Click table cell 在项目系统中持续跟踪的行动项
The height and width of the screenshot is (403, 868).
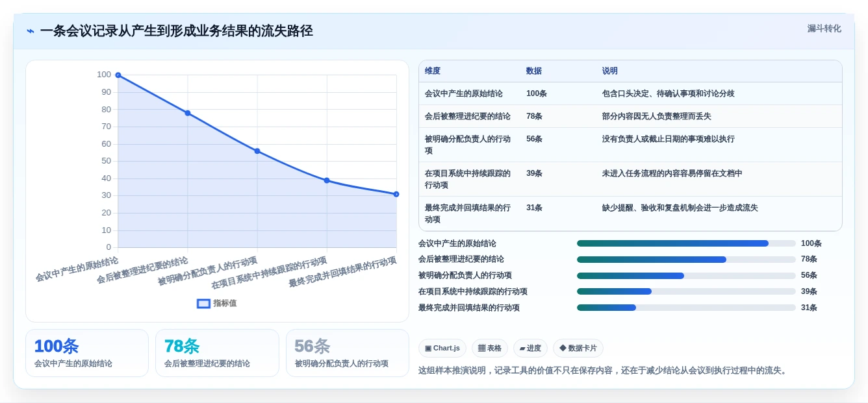tap(468, 179)
